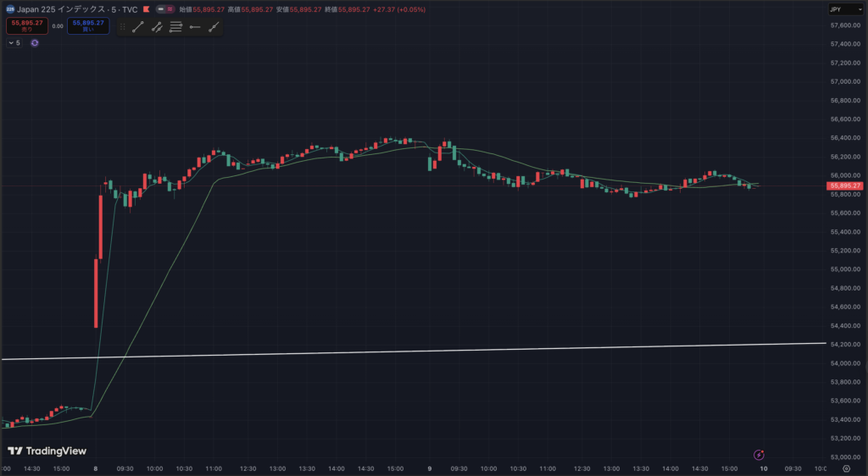Click the purple indicator refresh icon

pos(35,42)
